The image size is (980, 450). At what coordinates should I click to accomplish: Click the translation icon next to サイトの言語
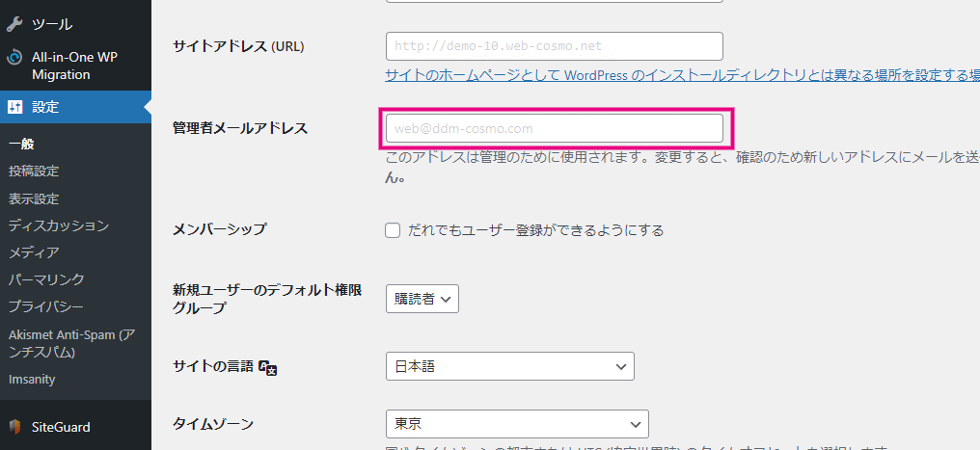pyautogui.click(x=269, y=367)
